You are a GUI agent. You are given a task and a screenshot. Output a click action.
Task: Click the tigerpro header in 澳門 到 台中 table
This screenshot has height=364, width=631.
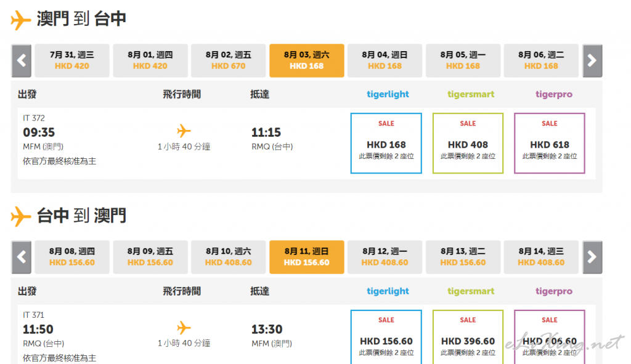coord(554,94)
